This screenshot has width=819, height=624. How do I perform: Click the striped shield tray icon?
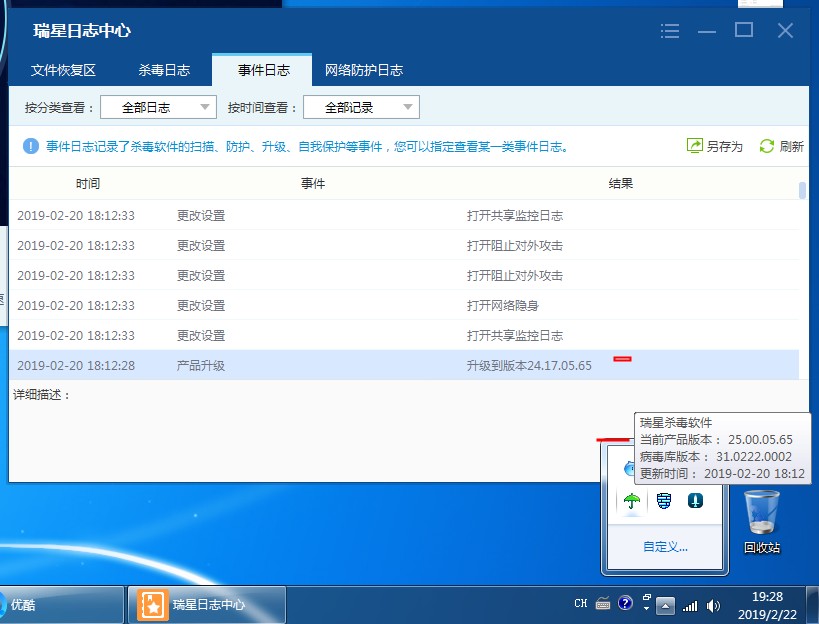(664, 501)
